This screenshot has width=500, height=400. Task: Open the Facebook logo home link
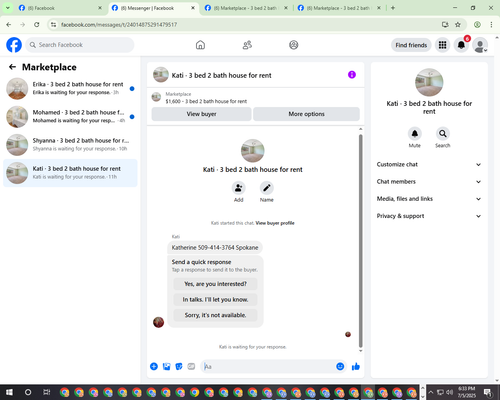(14, 45)
